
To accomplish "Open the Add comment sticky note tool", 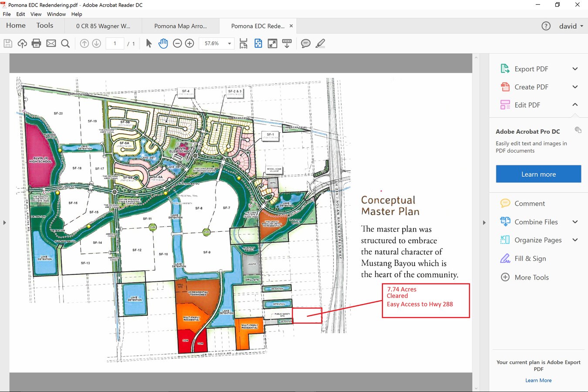I will coord(306,43).
